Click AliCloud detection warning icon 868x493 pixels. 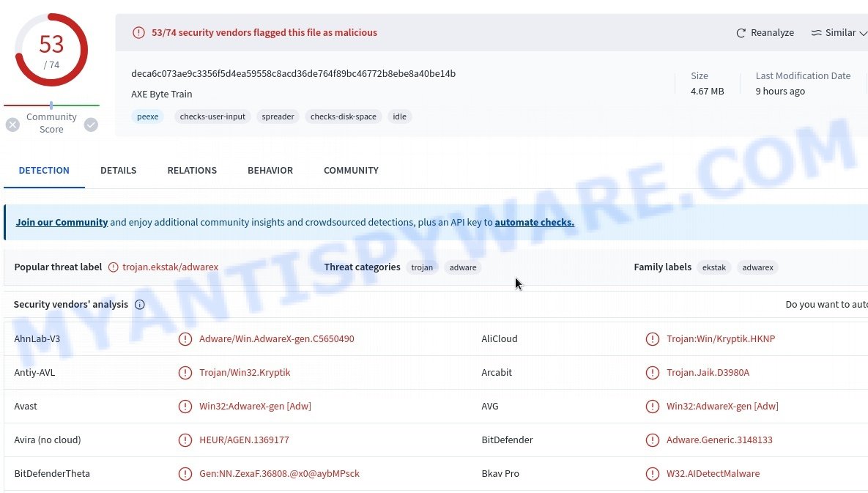pos(653,338)
